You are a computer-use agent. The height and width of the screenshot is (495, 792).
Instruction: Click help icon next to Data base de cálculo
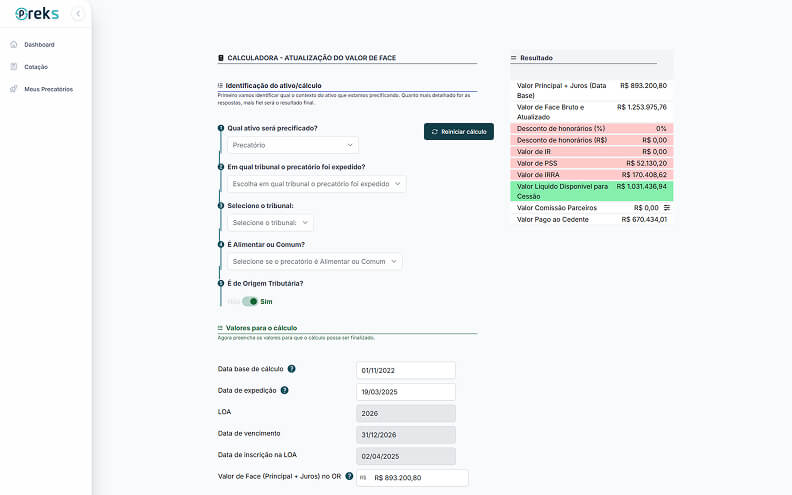pyautogui.click(x=291, y=370)
